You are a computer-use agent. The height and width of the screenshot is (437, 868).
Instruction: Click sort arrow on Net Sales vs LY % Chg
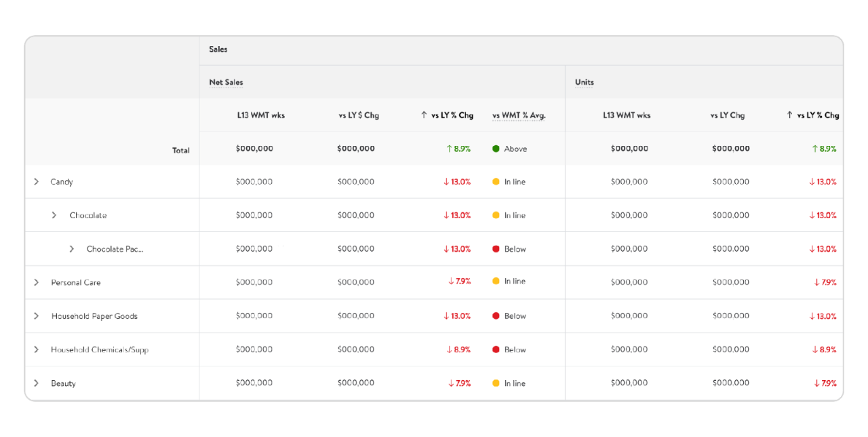click(x=424, y=115)
